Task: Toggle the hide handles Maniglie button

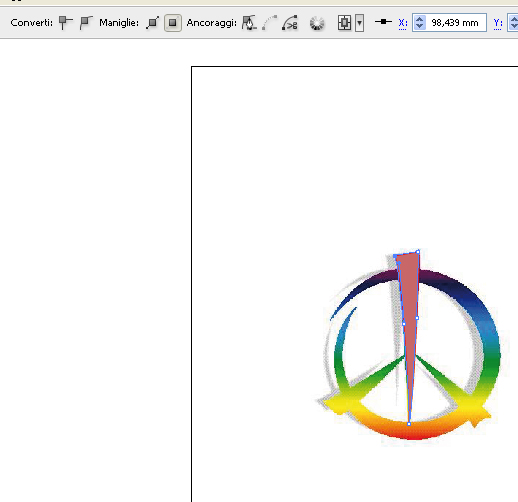Action: tap(173, 23)
